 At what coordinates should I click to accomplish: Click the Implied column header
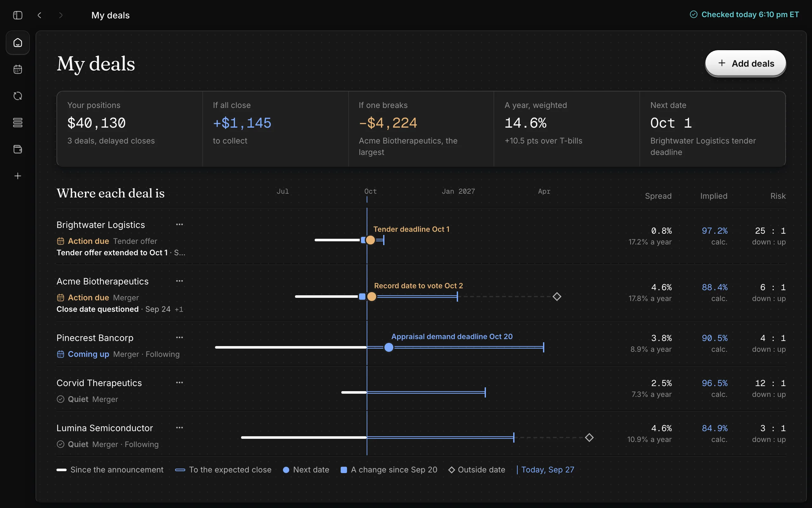pyautogui.click(x=714, y=196)
